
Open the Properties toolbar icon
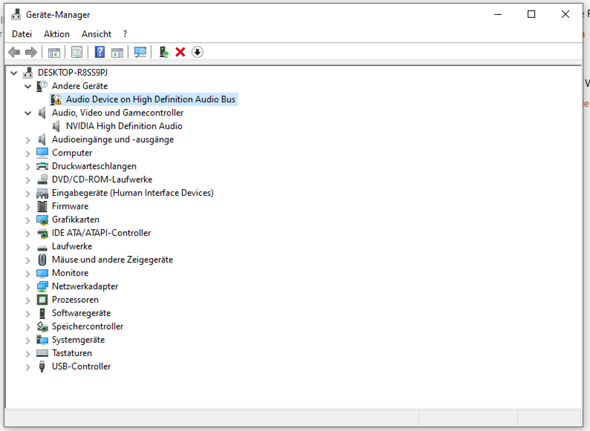pyautogui.click(x=77, y=52)
